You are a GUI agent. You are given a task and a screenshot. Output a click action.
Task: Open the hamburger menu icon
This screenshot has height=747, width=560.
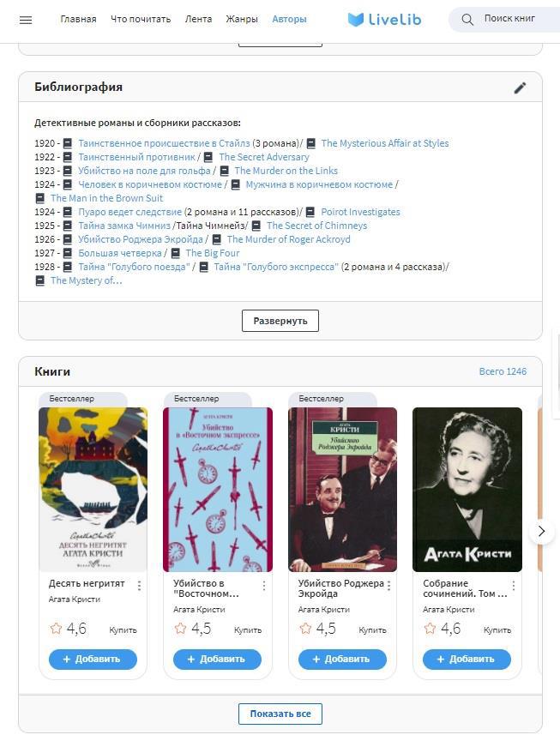(x=26, y=20)
